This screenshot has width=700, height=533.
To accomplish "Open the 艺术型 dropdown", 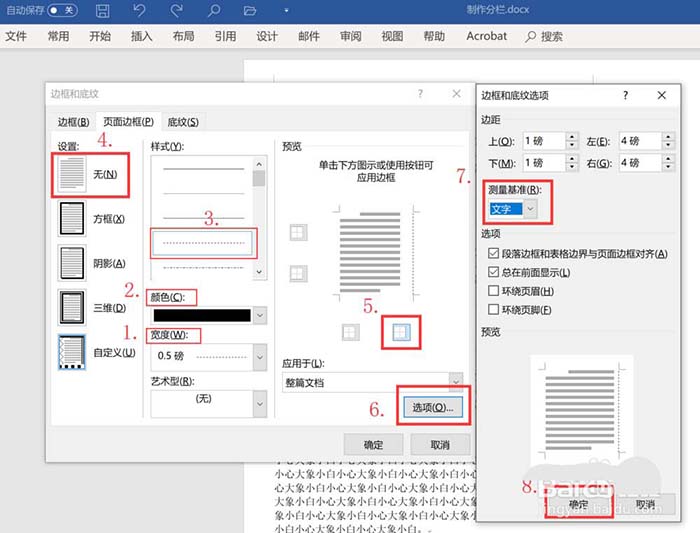I will tap(260, 404).
